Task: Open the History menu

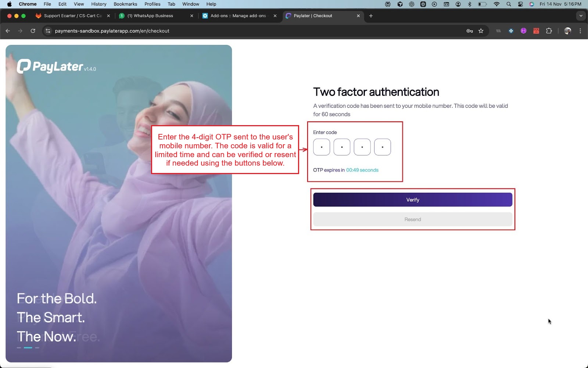Action: (x=98, y=4)
